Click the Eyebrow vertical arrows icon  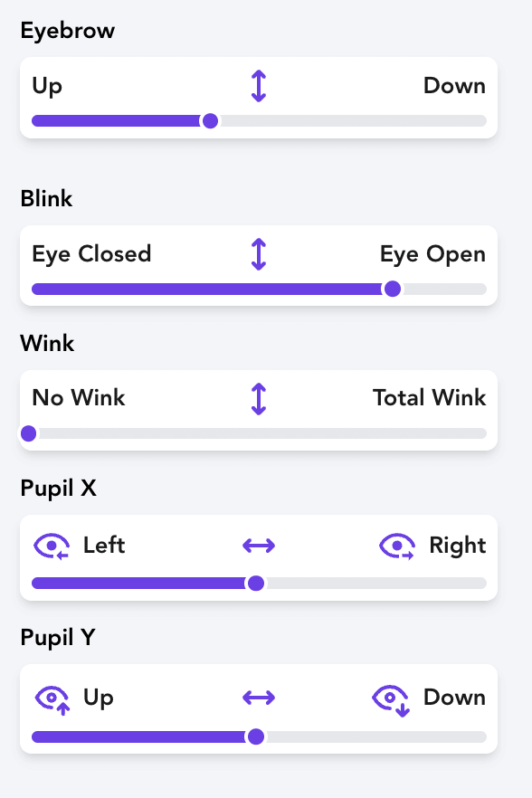(x=259, y=86)
